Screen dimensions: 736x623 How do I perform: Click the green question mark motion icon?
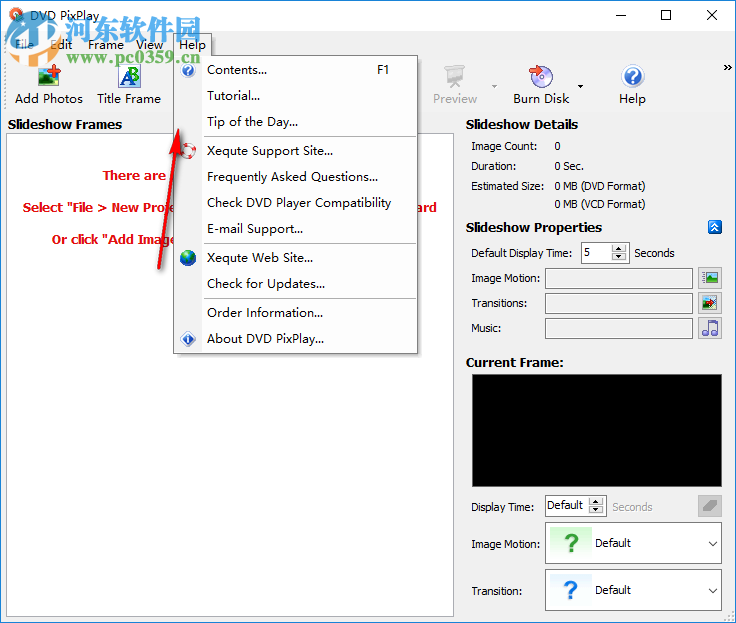[x=571, y=543]
